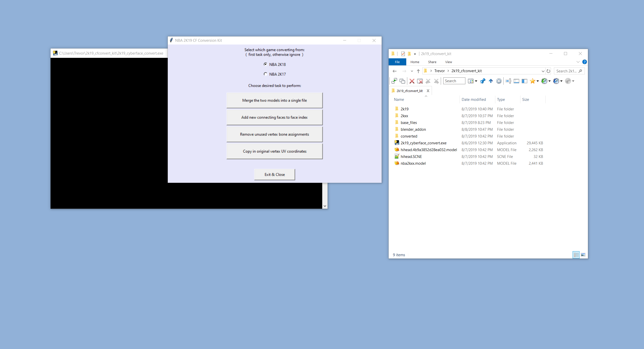Expand the chevron before Trevor breadcrumb
The height and width of the screenshot is (349, 644).
pos(431,71)
